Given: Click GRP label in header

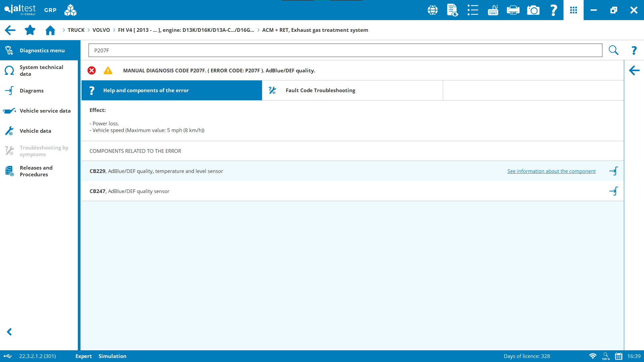Looking at the screenshot, I should (50, 10).
